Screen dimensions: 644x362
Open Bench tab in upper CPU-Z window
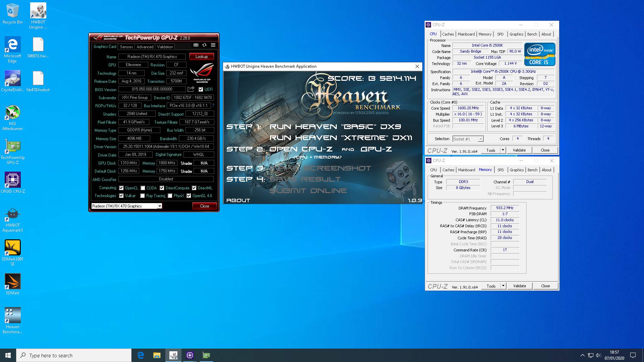[x=532, y=34]
